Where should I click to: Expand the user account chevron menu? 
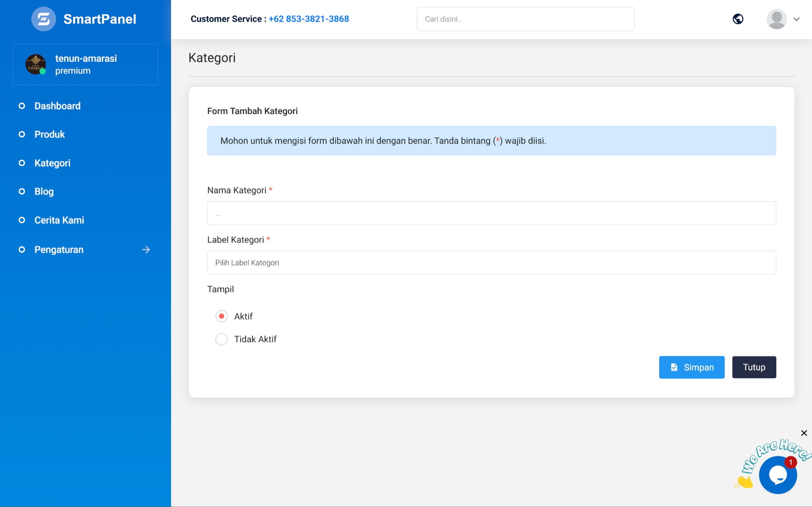point(796,19)
